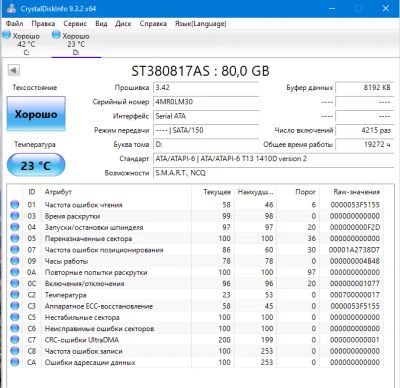Click the Прошивка field with 3.42
This screenshot has height=388, width=400.
click(206, 88)
